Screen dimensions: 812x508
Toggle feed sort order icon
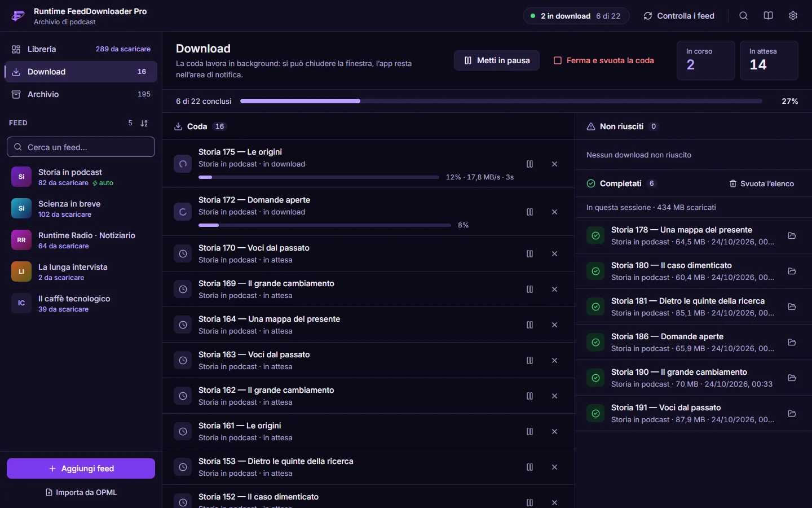tap(144, 123)
